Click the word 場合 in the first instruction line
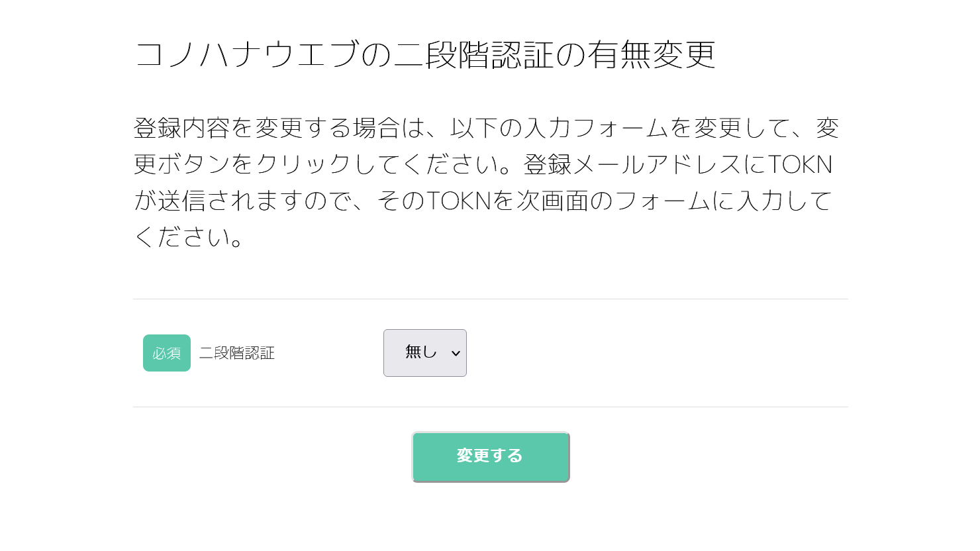The width and height of the screenshot is (980, 551). click(x=377, y=128)
